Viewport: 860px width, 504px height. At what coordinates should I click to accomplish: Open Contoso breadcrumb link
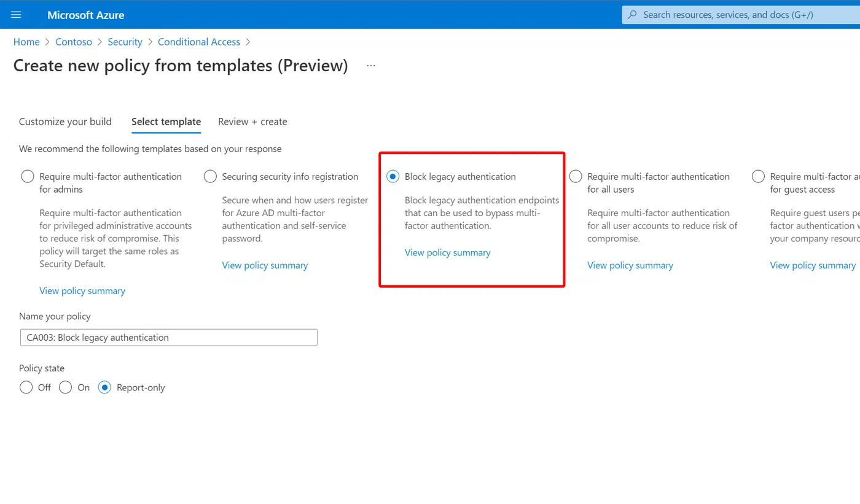[74, 42]
